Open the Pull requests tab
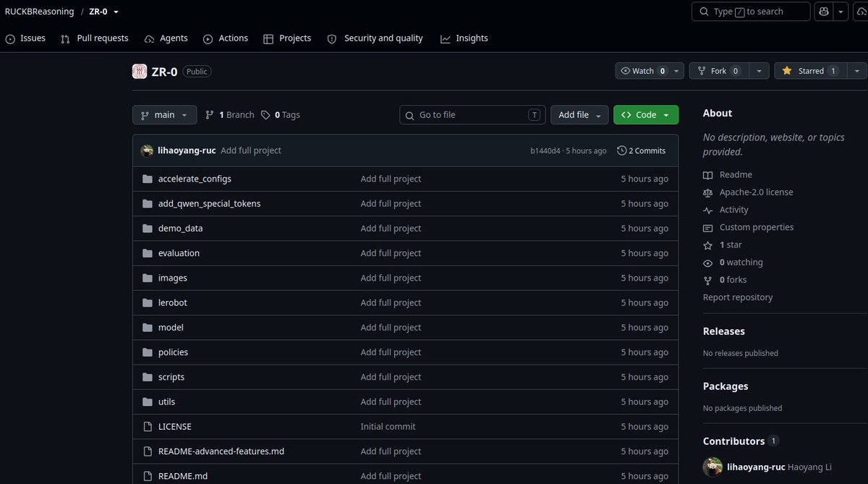The width and height of the screenshot is (868, 484). click(x=95, y=38)
